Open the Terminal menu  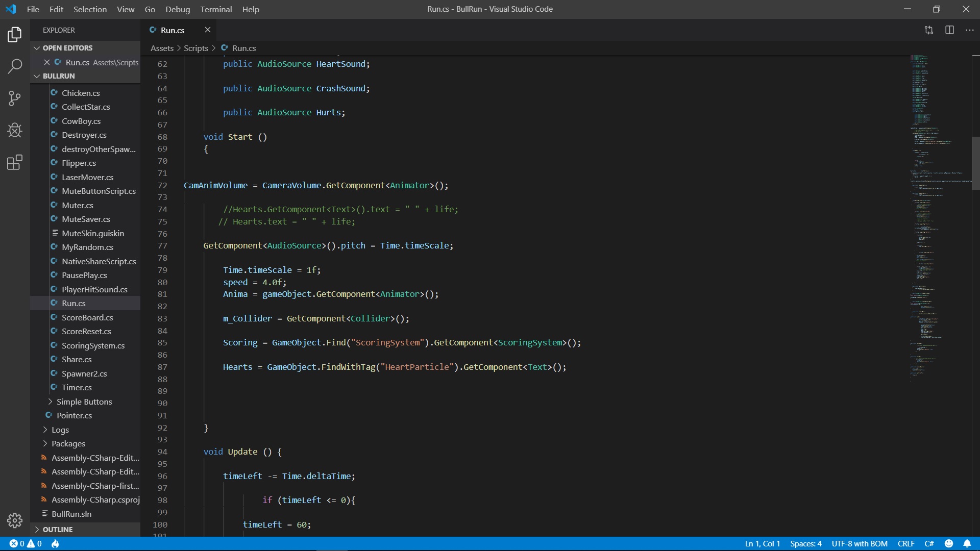coord(216,9)
